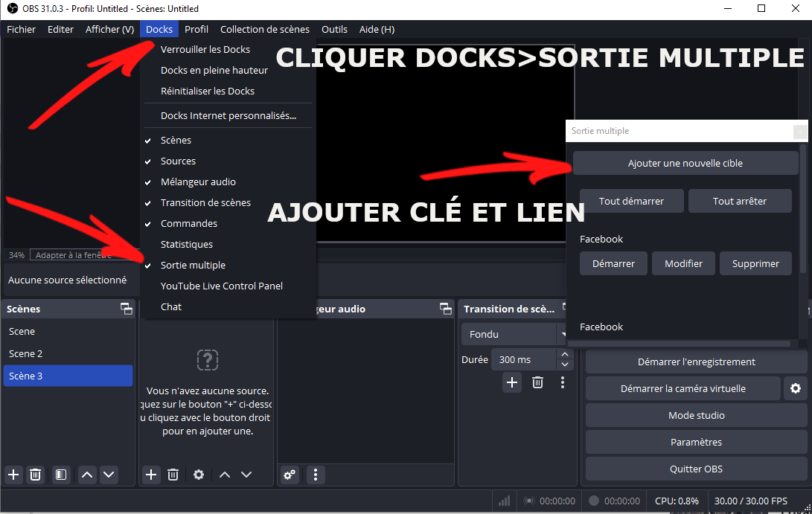Screen dimensions: 812x514
Task: Open advanced audio properties gears icon
Action: (x=290, y=475)
